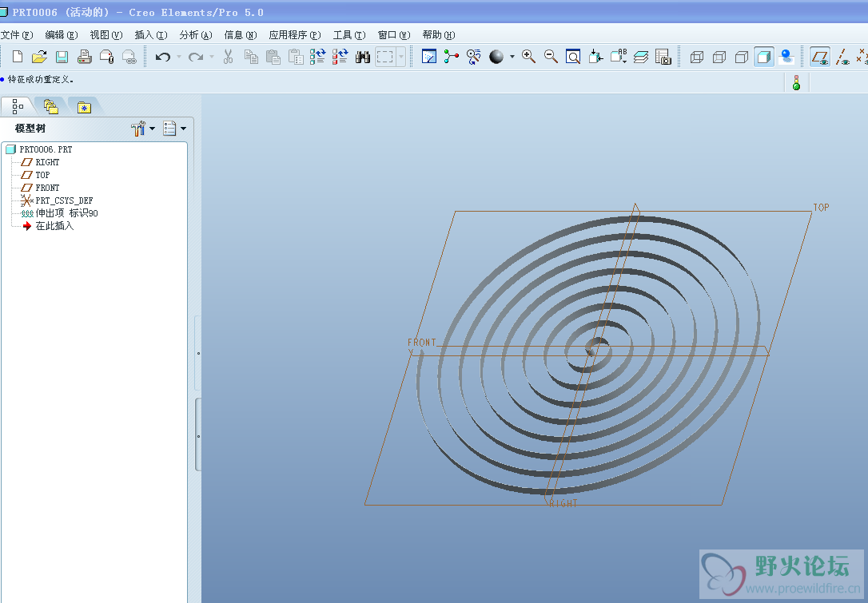
Task: Refit the model to the screen
Action: (x=573, y=57)
